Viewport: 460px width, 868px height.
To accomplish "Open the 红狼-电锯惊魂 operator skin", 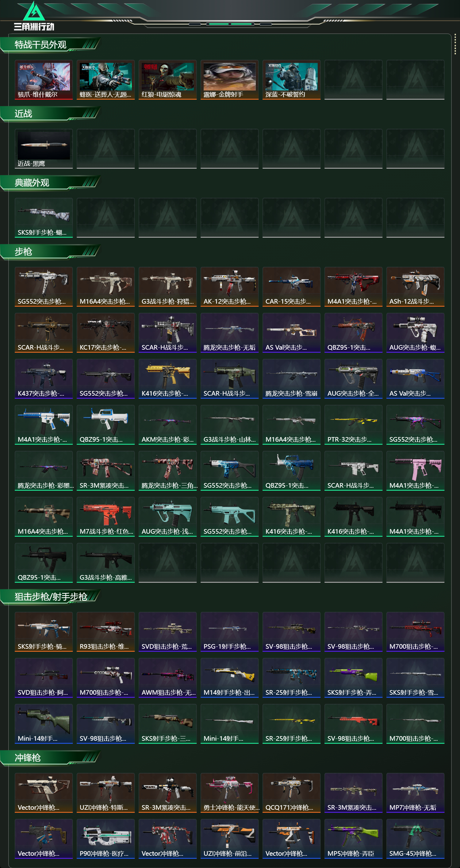I will point(167,80).
